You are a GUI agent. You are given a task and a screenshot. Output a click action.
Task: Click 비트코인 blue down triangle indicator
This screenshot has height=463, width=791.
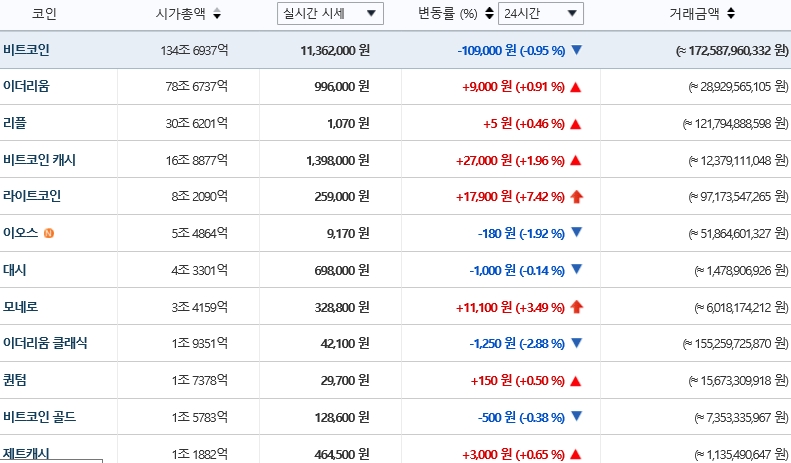[x=576, y=49]
